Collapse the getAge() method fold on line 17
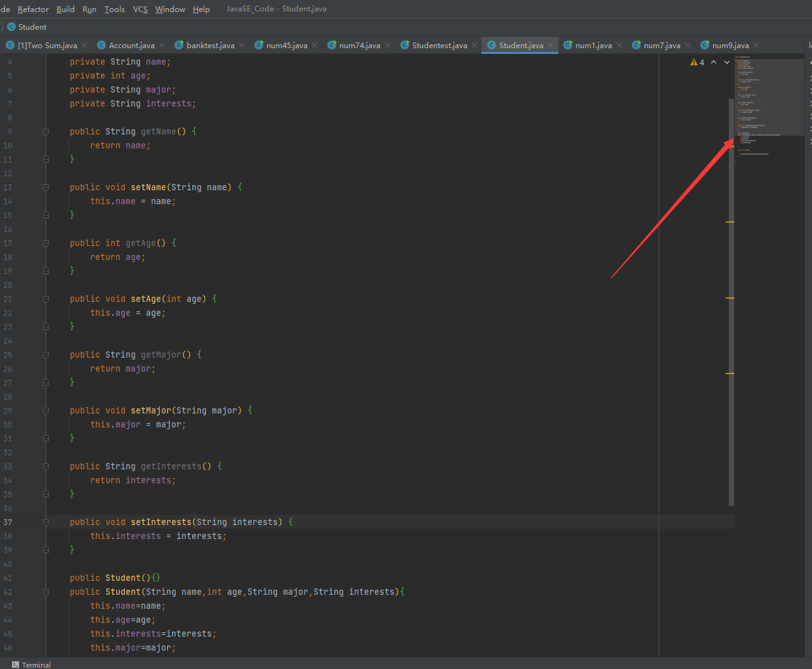812x669 pixels. click(46, 244)
